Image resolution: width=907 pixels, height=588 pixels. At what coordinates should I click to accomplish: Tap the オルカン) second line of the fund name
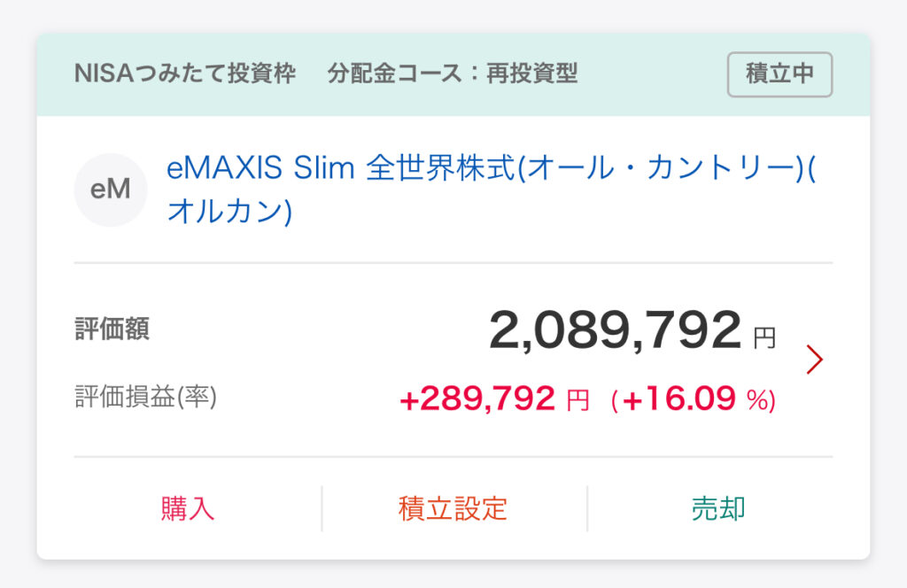(x=229, y=211)
